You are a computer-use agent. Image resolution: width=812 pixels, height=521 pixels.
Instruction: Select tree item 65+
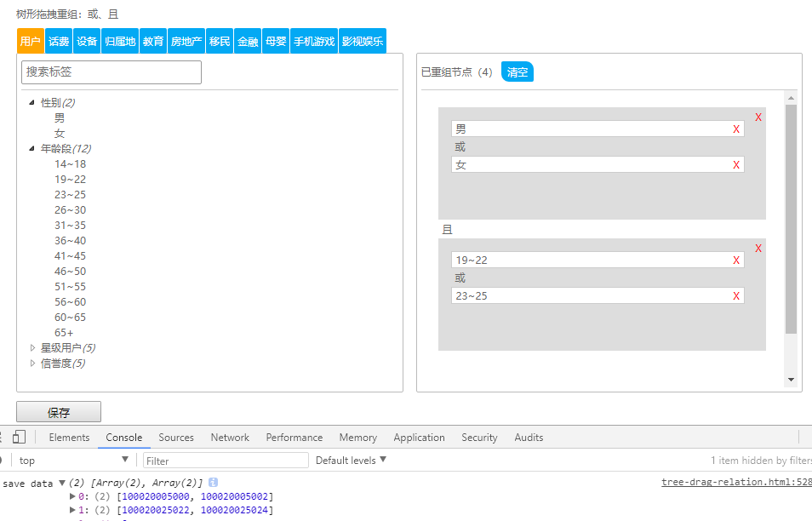click(64, 333)
